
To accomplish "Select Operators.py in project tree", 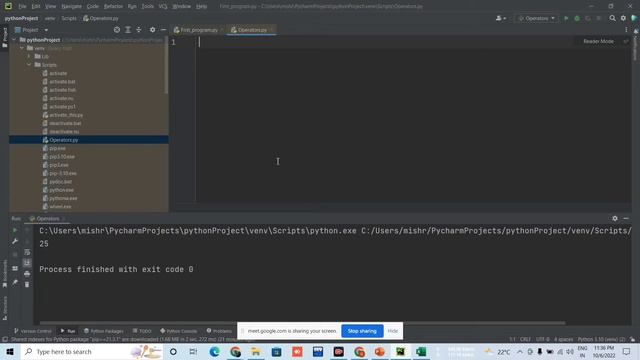I will (64, 140).
